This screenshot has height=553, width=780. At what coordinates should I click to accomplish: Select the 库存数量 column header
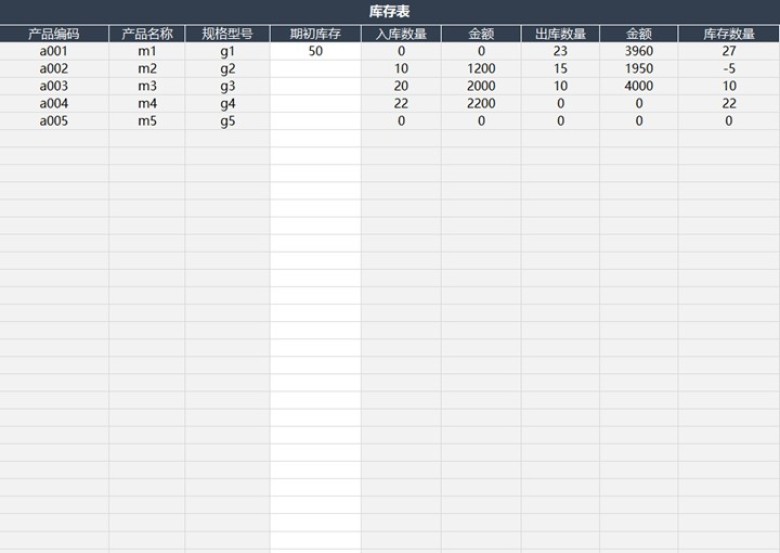[729, 34]
